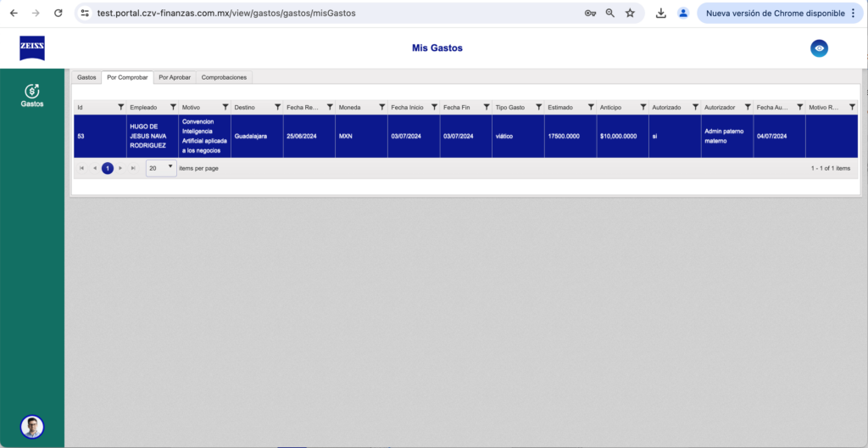Open the Chrome three-dot menu
Image resolution: width=868 pixels, height=448 pixels.
[853, 13]
